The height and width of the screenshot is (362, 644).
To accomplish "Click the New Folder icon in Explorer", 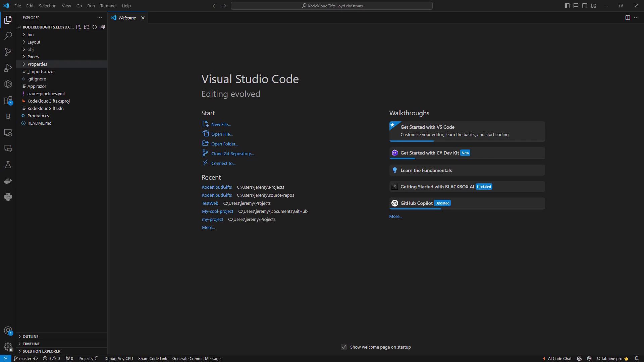I will pos(87,27).
